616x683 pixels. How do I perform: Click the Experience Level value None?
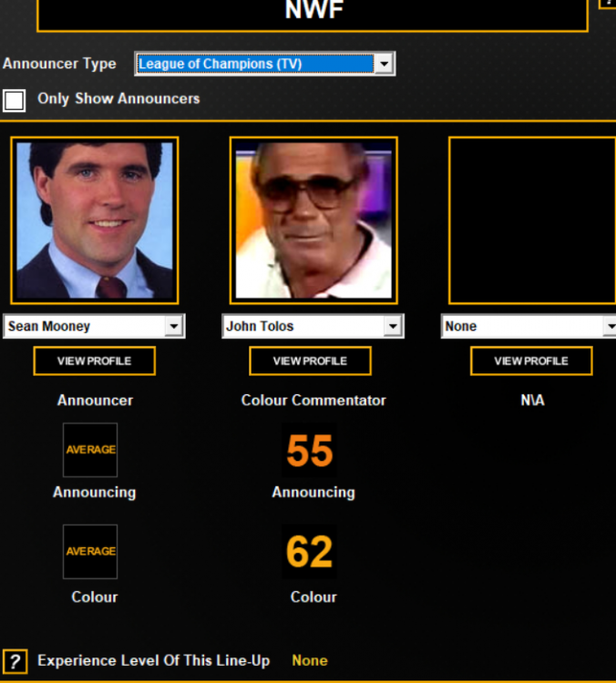tap(309, 661)
